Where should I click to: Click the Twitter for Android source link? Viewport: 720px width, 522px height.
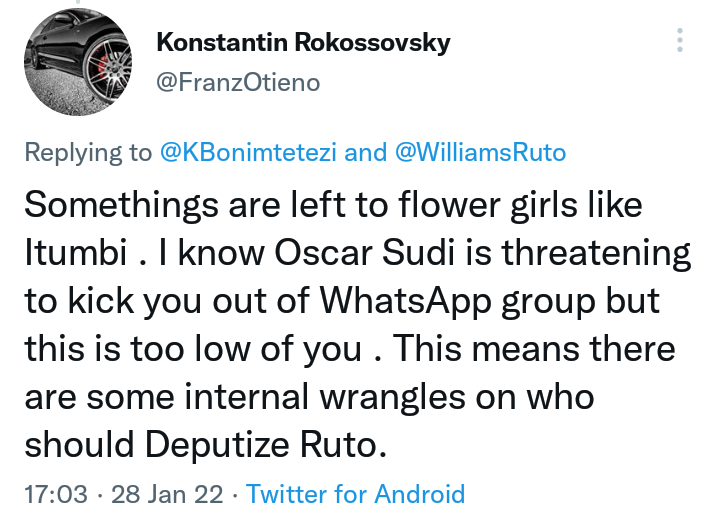356,494
